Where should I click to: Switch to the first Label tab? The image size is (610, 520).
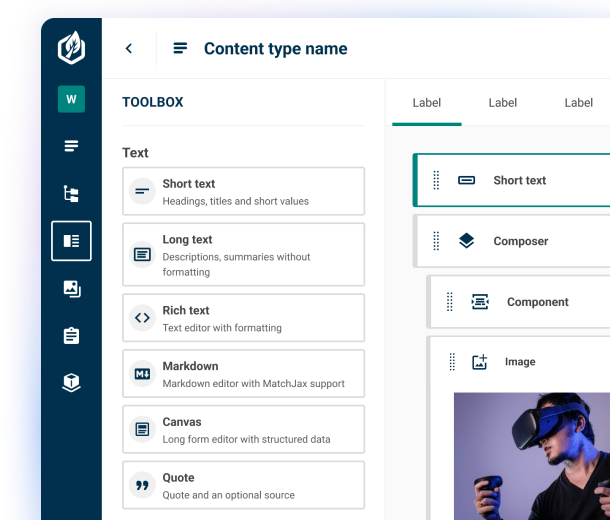[427, 103]
